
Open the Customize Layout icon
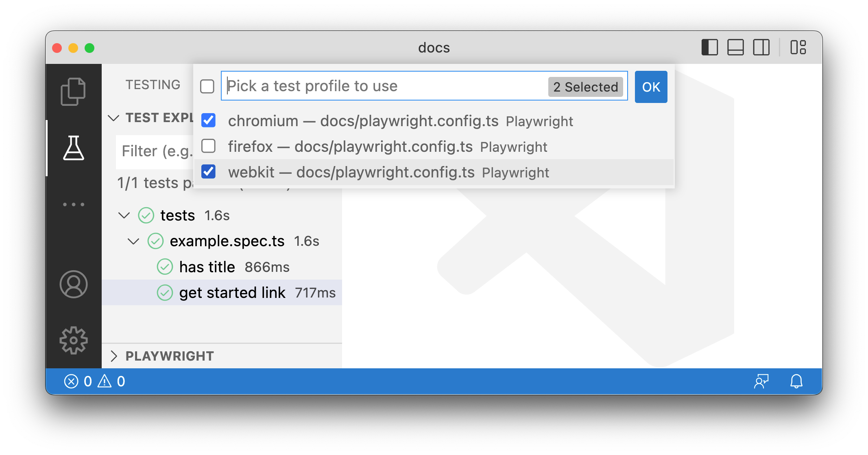[798, 47]
